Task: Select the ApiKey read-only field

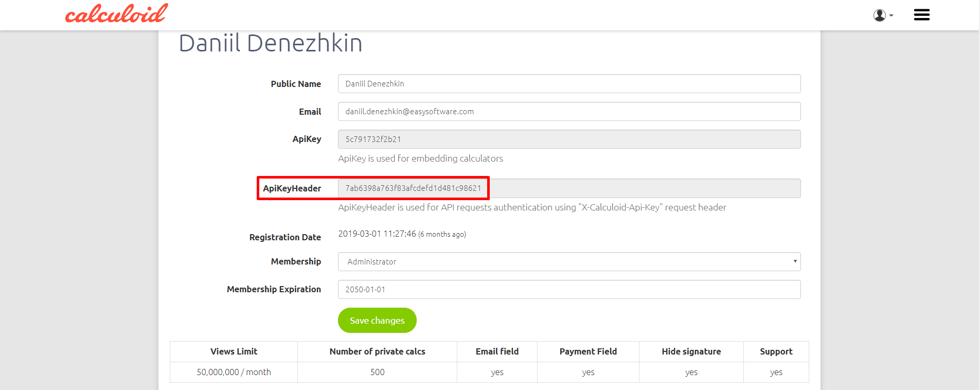Action: (x=569, y=139)
